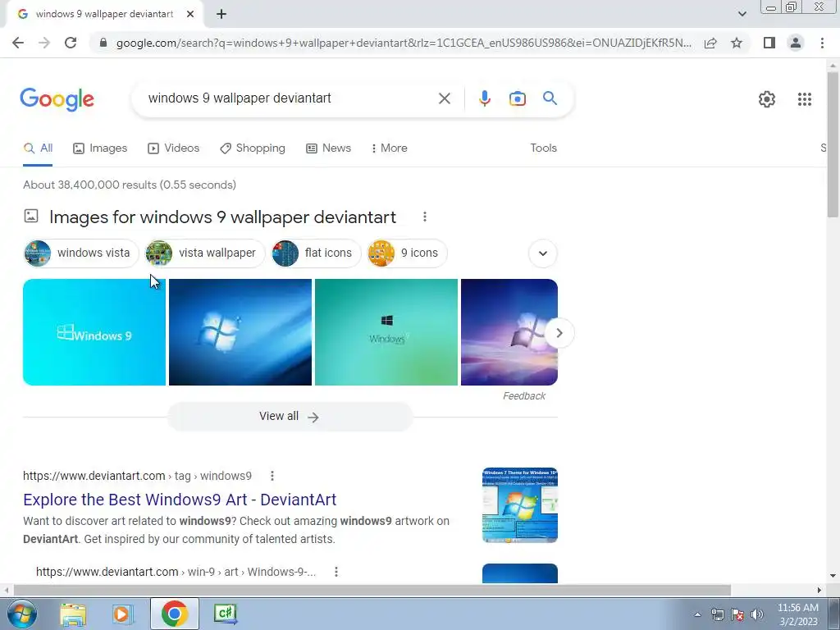The image size is (840, 630).
Task: Click the Images for windows 9 wallpaper deviantart heading
Action: pyautogui.click(x=223, y=217)
